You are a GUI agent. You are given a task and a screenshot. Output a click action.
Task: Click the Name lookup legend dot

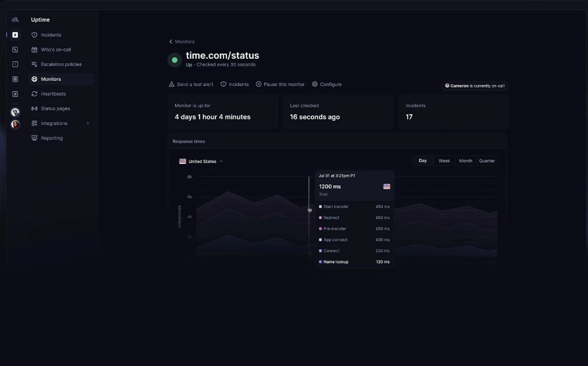320,262
